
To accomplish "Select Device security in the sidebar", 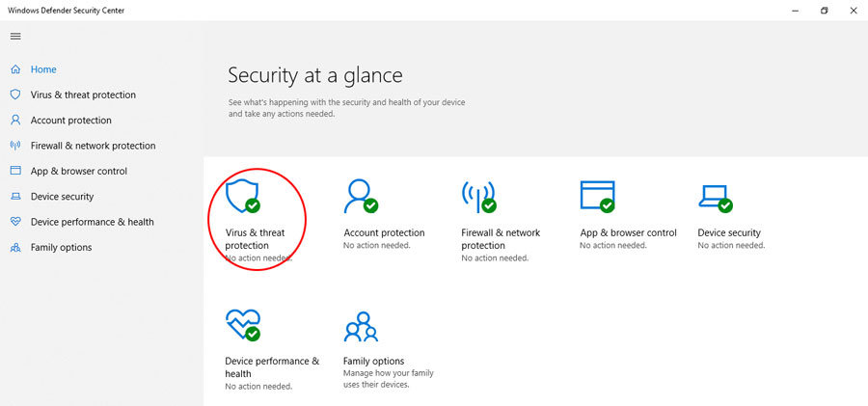I will (x=62, y=197).
